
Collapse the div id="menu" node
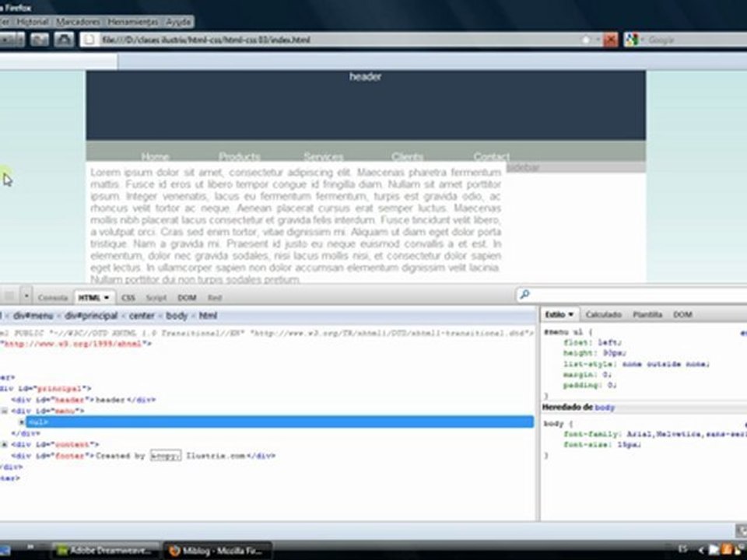[5, 411]
